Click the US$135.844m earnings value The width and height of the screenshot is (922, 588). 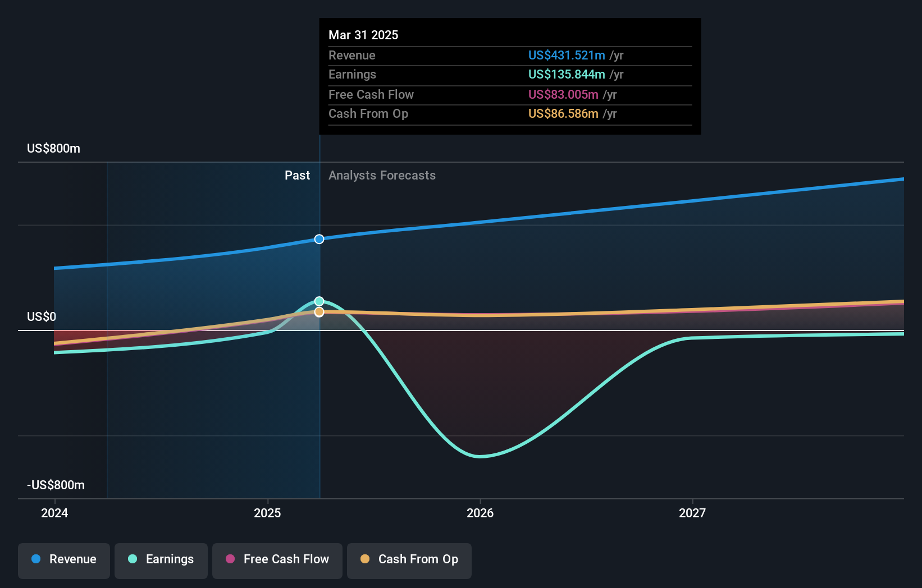pos(567,74)
